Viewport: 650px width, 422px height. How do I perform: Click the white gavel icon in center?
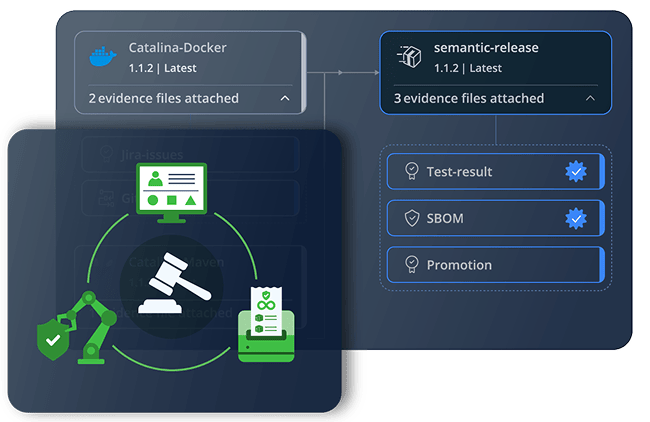pos(175,283)
